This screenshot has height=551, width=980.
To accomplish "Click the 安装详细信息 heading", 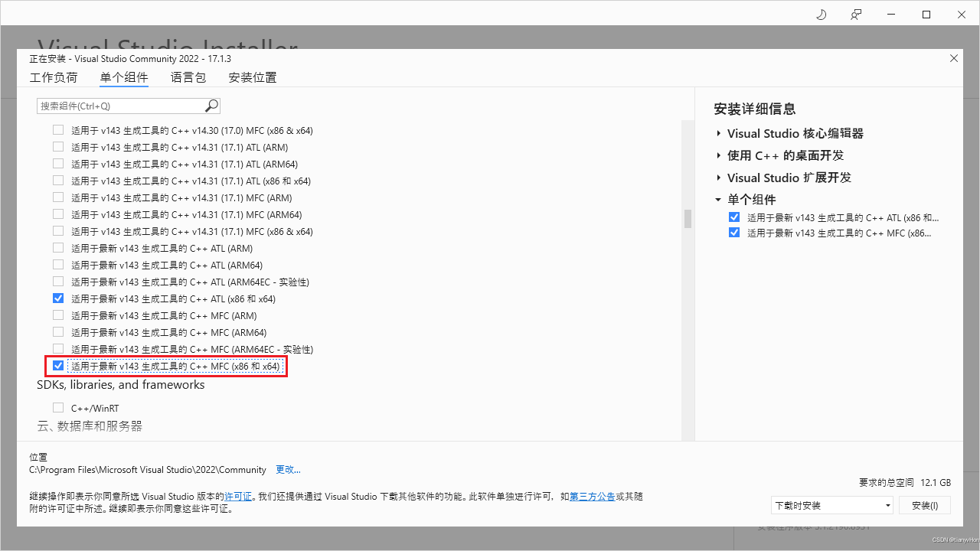I will 754,109.
